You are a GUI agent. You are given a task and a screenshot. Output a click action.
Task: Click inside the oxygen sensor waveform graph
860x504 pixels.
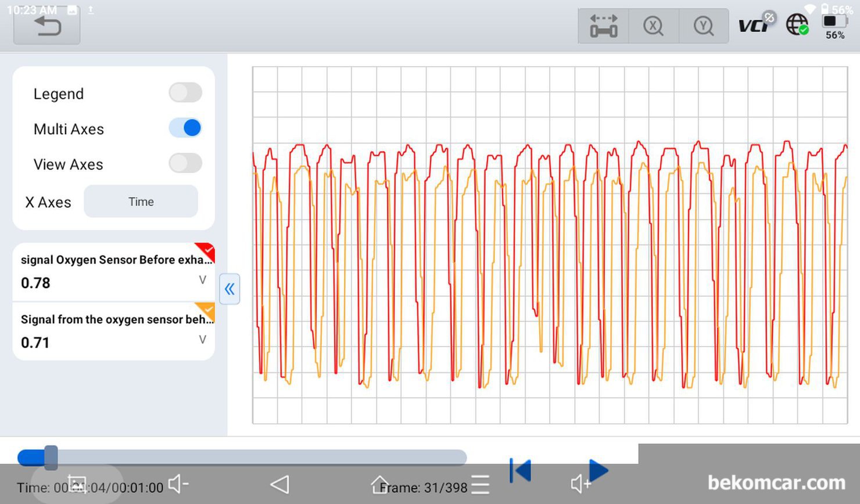tap(550, 245)
